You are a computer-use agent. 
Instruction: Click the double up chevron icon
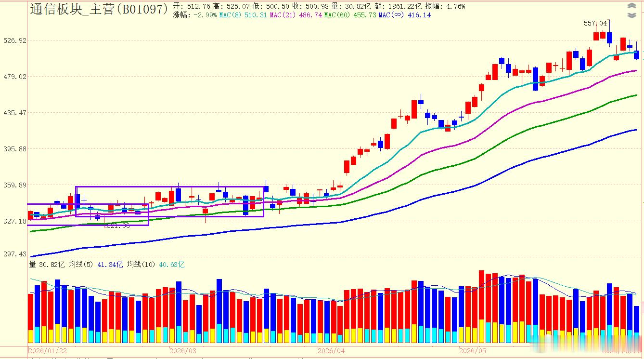[x=631, y=6]
